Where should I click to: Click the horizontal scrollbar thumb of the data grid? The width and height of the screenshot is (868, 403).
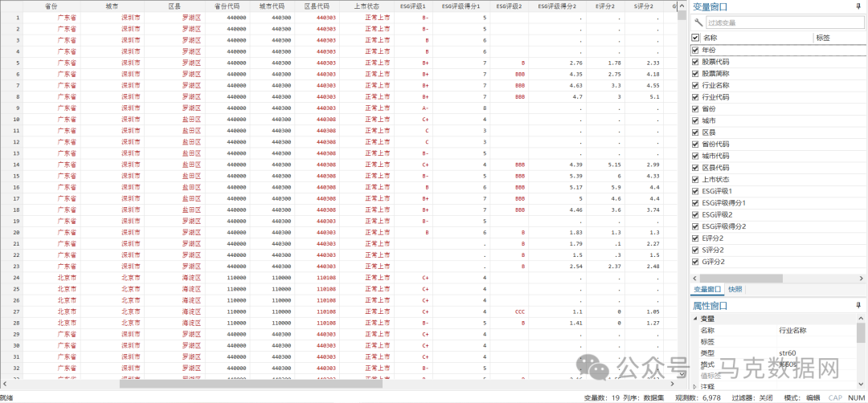[251, 383]
